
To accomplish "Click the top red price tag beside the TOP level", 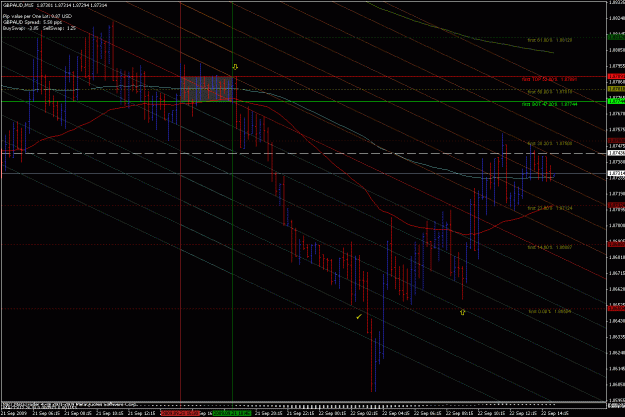I will click(616, 76).
